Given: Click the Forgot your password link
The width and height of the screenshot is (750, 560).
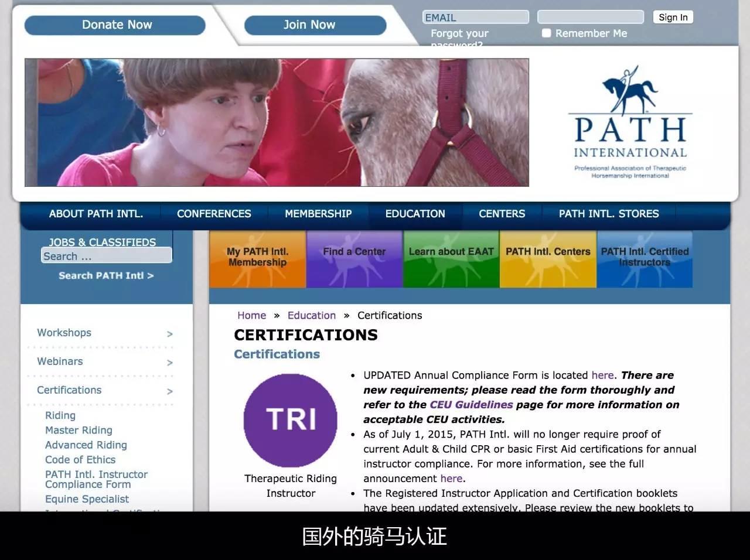Looking at the screenshot, I should pos(459,39).
